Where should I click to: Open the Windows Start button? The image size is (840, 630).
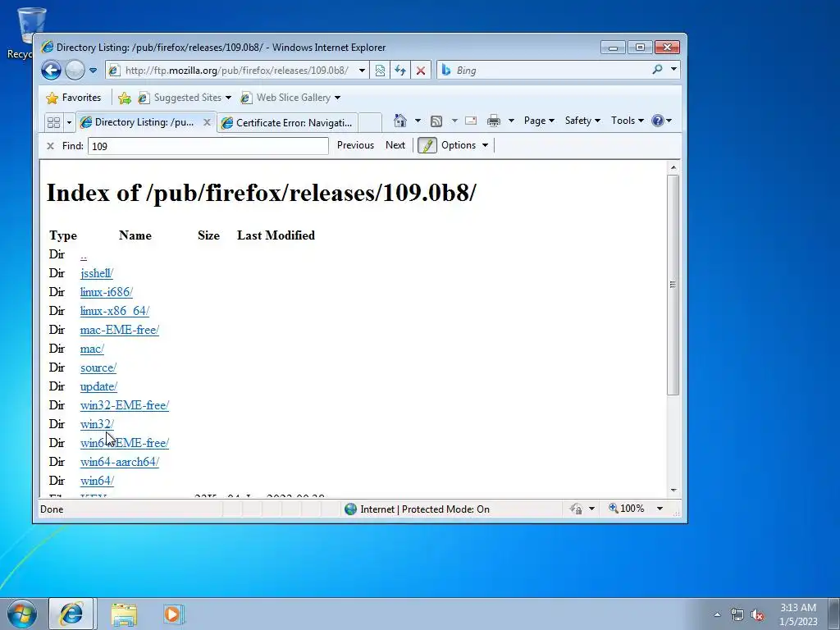coord(22,614)
